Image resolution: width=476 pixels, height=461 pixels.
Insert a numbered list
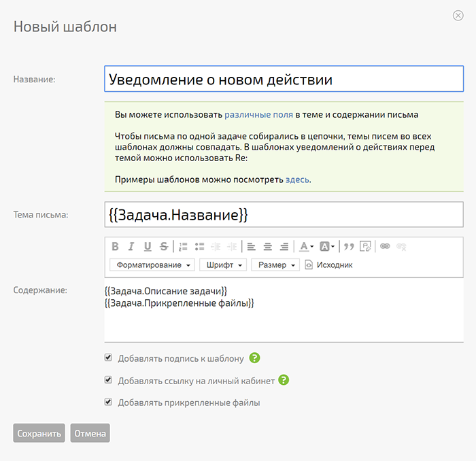[184, 246]
